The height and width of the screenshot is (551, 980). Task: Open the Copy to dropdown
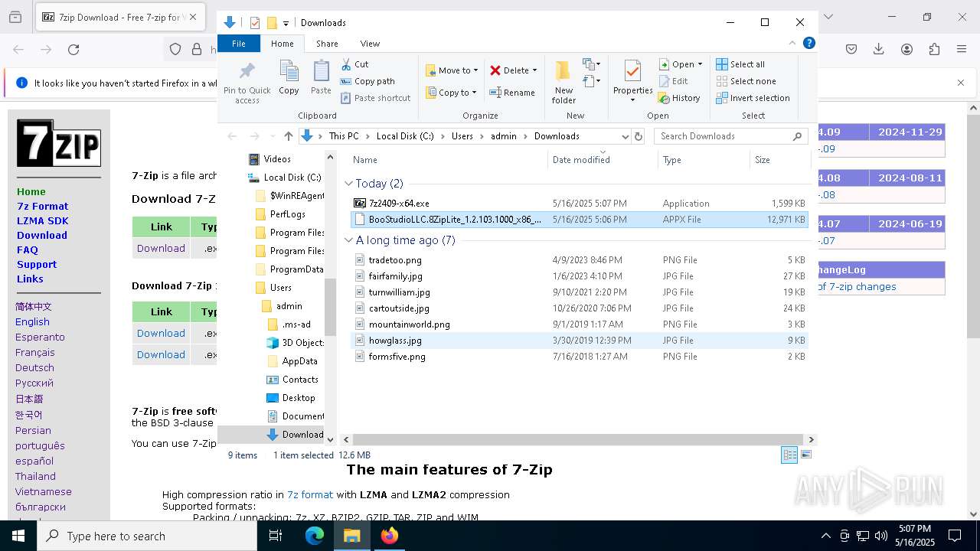pos(452,93)
